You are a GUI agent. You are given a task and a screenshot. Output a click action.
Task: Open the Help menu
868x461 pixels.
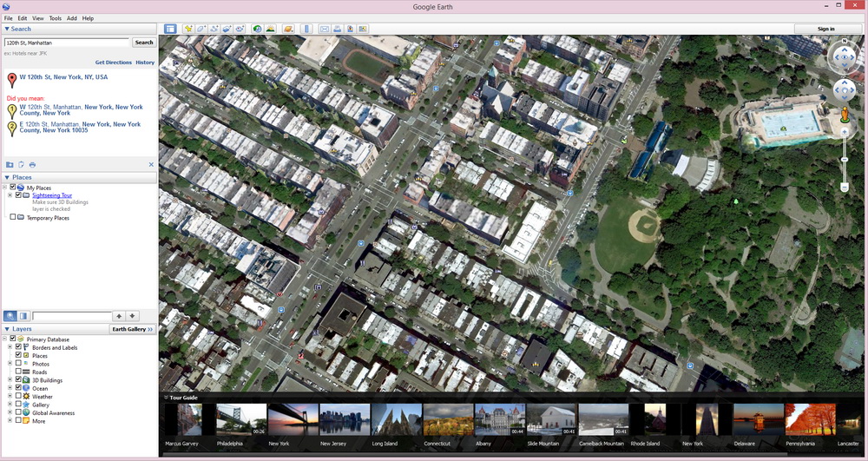click(88, 18)
